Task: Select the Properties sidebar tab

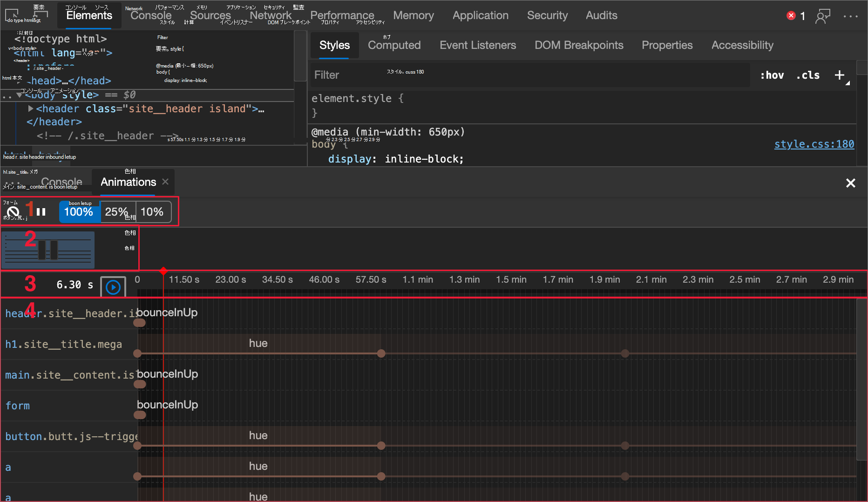Action: (667, 45)
